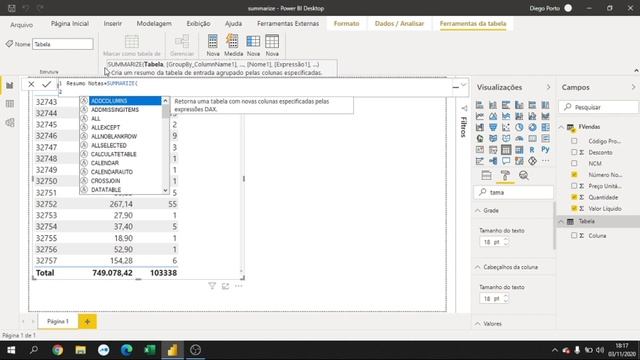Open the Inserir ribbon tab
Screen dimensions: 640x360
[x=113, y=24]
